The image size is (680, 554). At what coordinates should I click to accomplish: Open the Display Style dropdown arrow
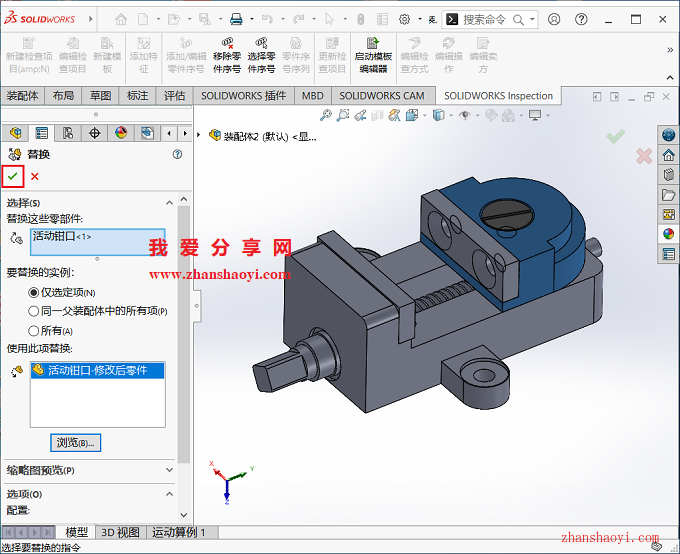451,115
